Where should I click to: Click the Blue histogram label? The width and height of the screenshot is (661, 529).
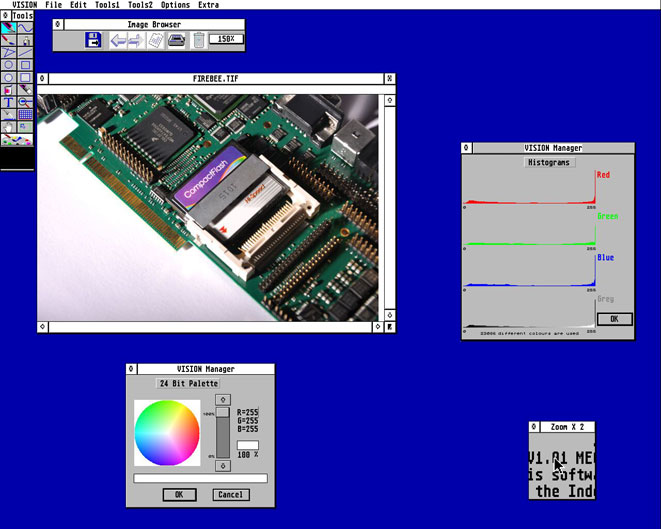click(x=605, y=258)
